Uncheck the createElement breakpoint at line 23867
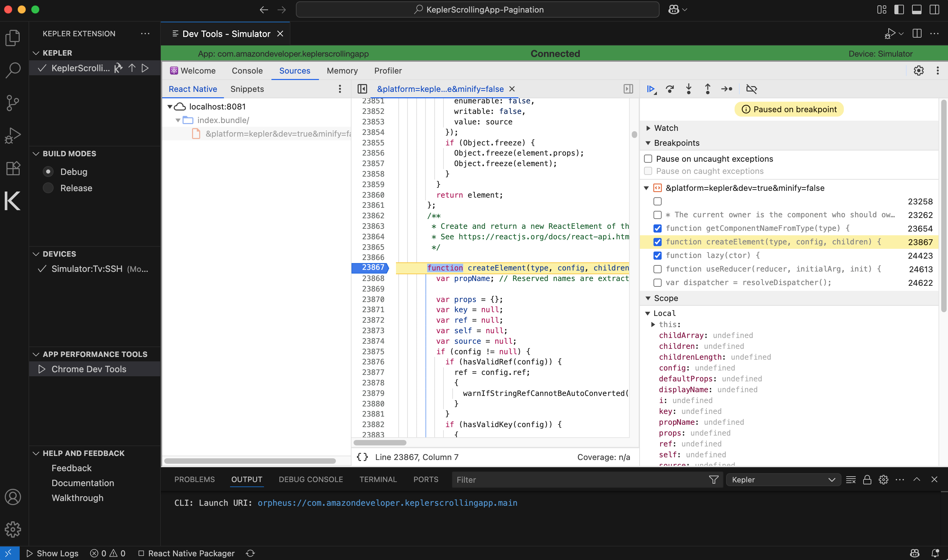Image resolution: width=948 pixels, height=560 pixels. pos(658,242)
